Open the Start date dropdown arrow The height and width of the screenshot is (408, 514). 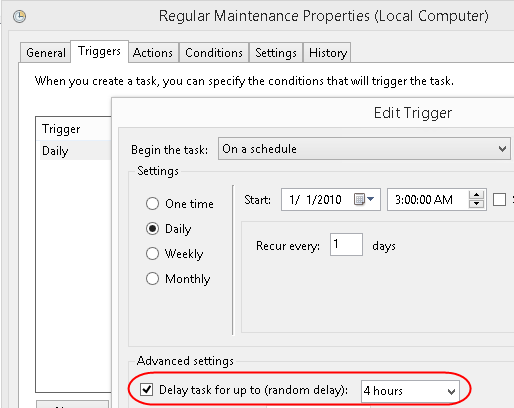pyautogui.click(x=370, y=199)
